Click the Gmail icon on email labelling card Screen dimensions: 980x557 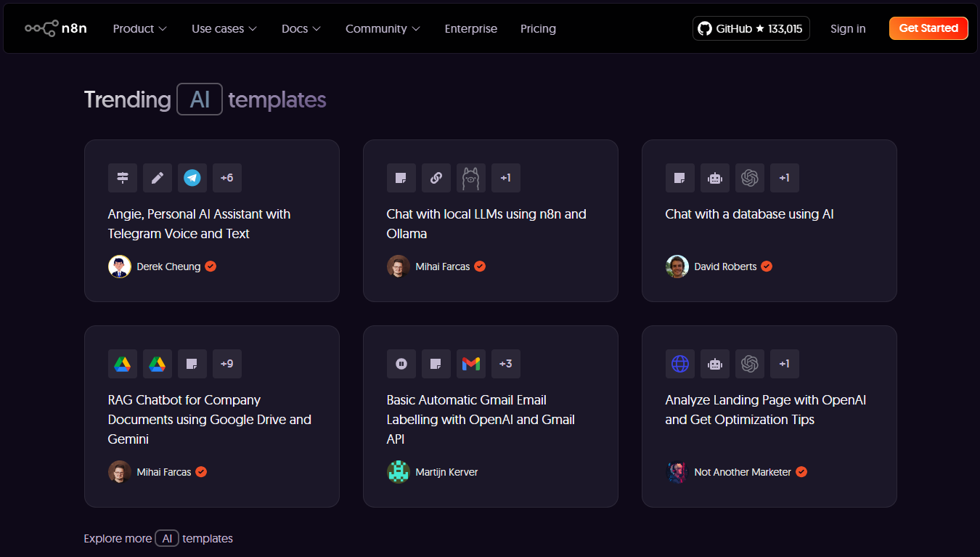471,364
